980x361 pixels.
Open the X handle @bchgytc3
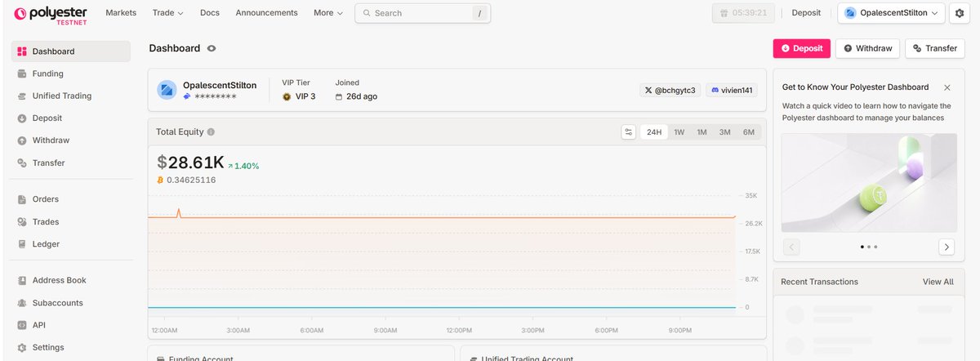670,90
